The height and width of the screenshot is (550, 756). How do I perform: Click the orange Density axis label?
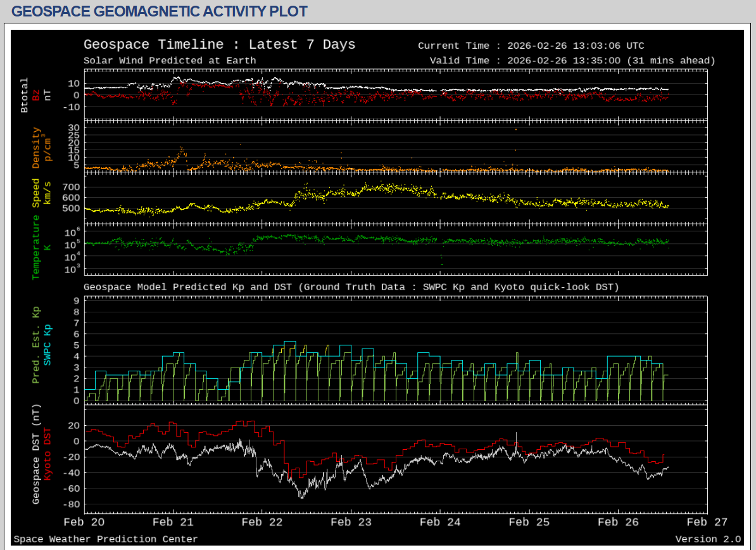[x=36, y=148]
